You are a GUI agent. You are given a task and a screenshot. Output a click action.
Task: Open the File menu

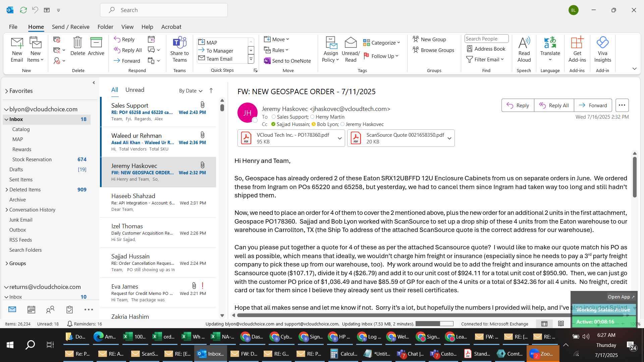pyautogui.click(x=13, y=27)
